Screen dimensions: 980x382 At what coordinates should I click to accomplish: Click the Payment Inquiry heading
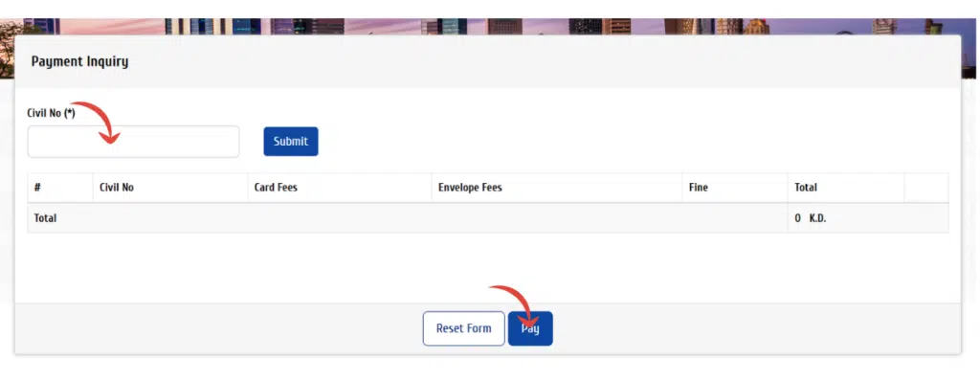coord(79,61)
